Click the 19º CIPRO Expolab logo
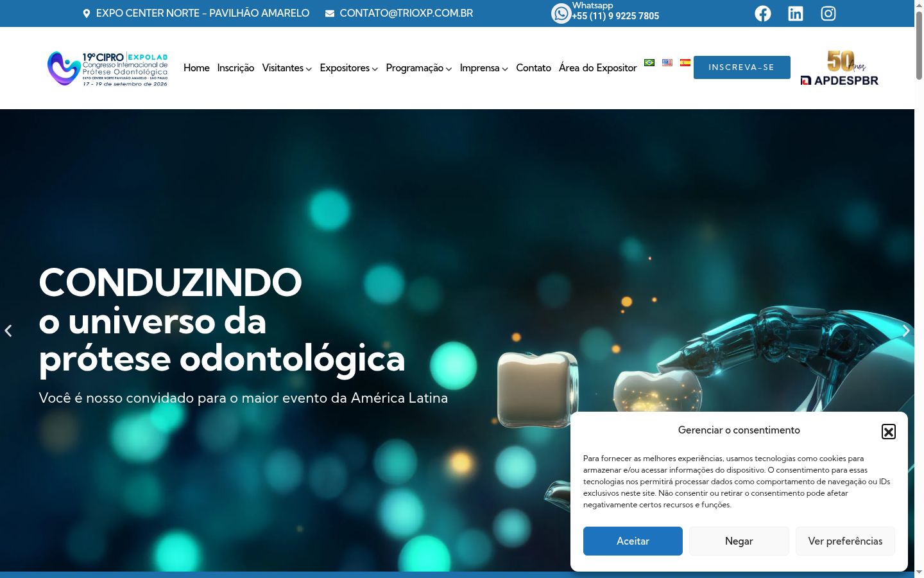The image size is (924, 578). [x=108, y=68]
